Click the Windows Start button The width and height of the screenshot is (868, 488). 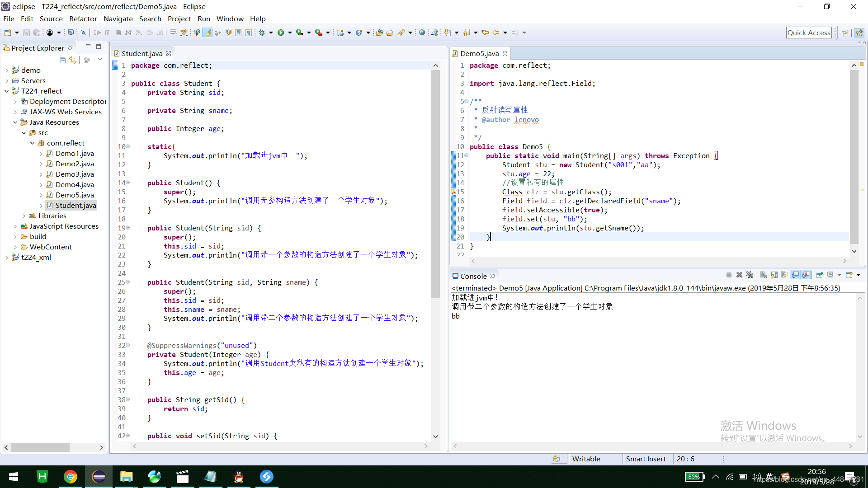[x=14, y=477]
